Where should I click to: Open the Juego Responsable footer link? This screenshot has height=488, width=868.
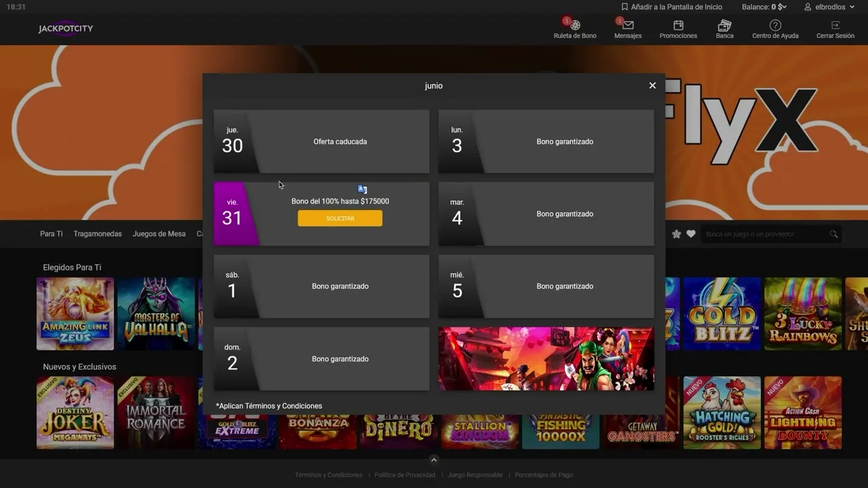click(x=475, y=475)
